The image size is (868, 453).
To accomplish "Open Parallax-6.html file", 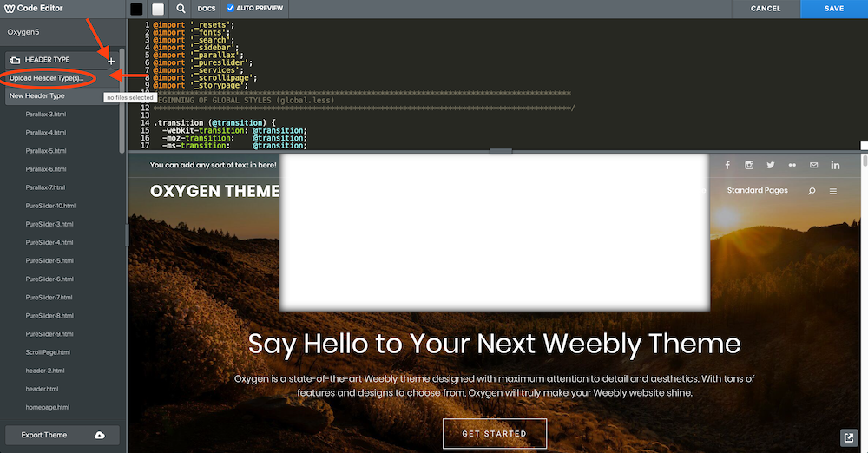I will (x=46, y=169).
